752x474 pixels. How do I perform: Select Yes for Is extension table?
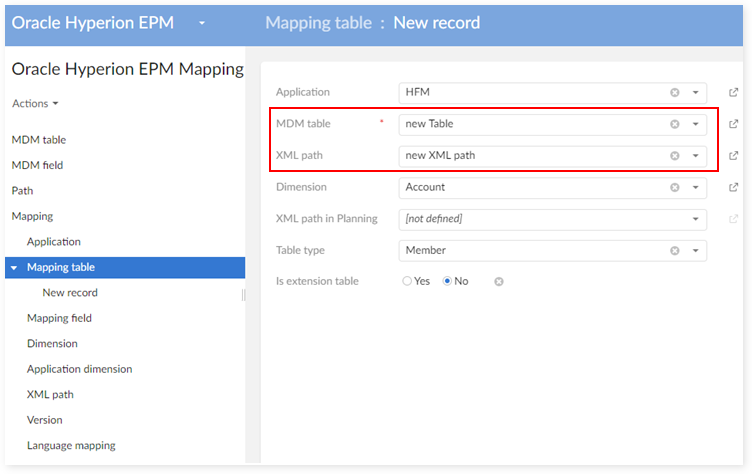pos(407,282)
